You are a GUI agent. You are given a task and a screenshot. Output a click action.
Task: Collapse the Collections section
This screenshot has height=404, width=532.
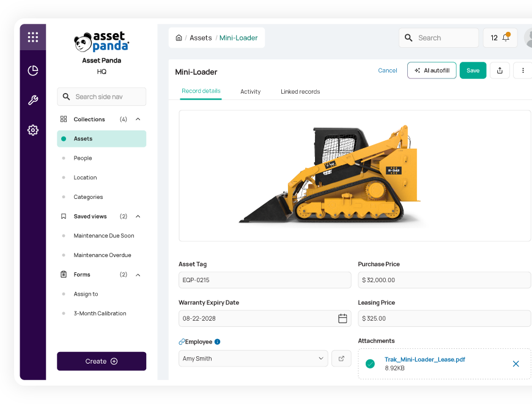point(138,119)
